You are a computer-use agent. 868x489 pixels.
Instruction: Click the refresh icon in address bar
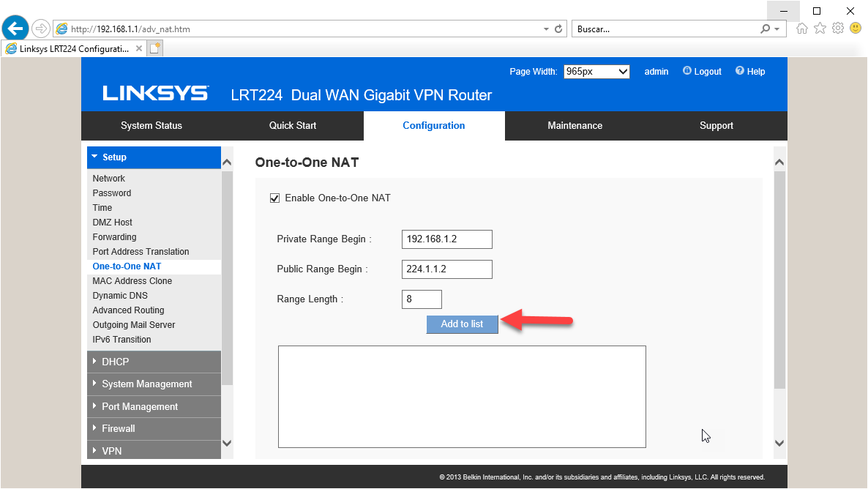click(559, 29)
